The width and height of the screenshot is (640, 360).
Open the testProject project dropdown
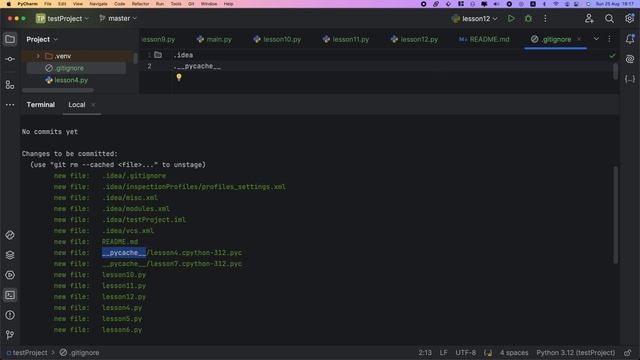tap(62, 18)
